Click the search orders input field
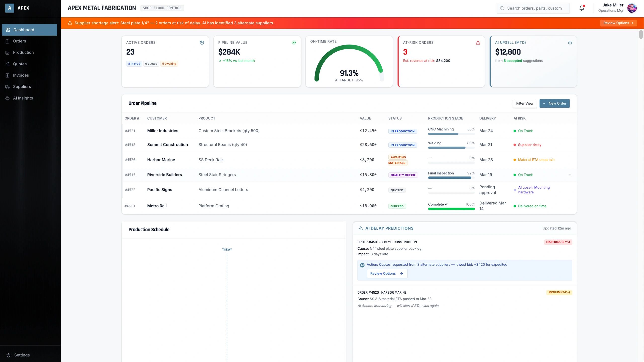 pos(533,8)
